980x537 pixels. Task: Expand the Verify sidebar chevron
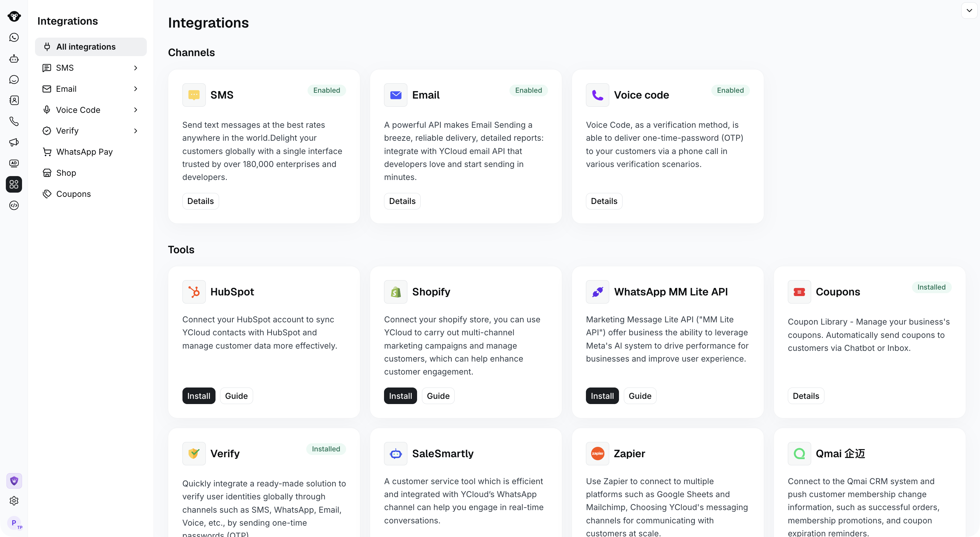136,131
